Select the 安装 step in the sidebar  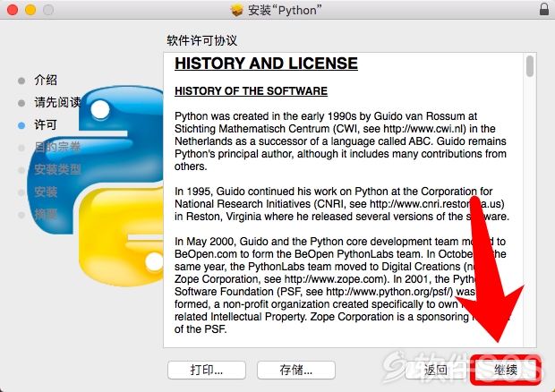tap(46, 192)
